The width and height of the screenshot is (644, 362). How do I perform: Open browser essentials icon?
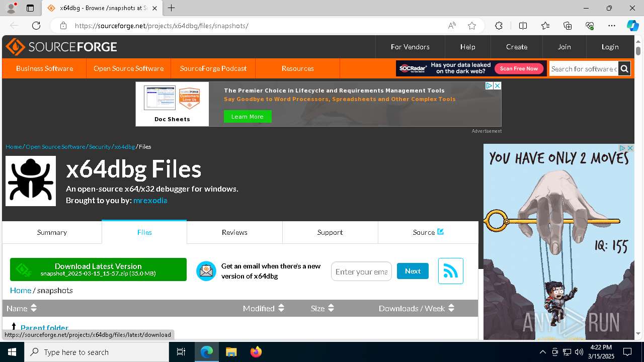pos(590,26)
